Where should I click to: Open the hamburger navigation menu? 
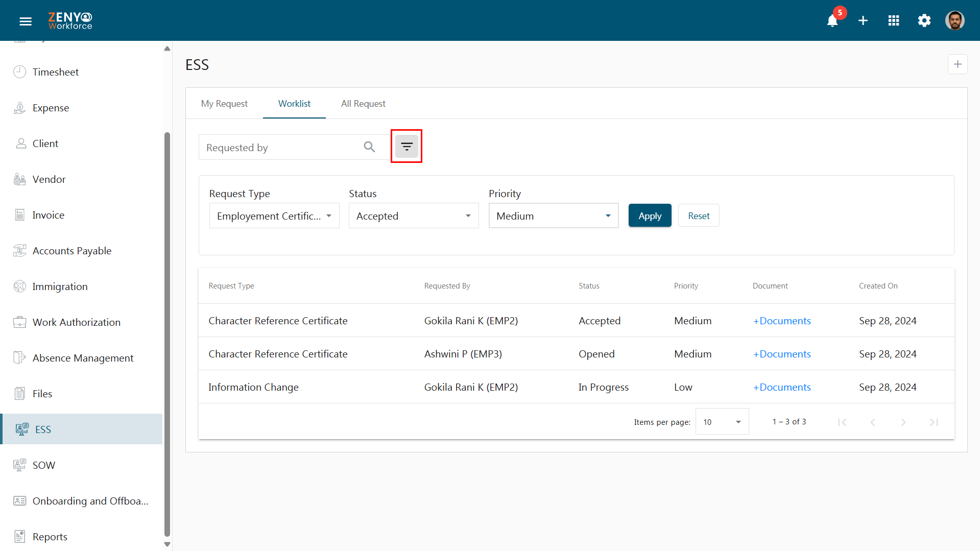pyautogui.click(x=26, y=21)
